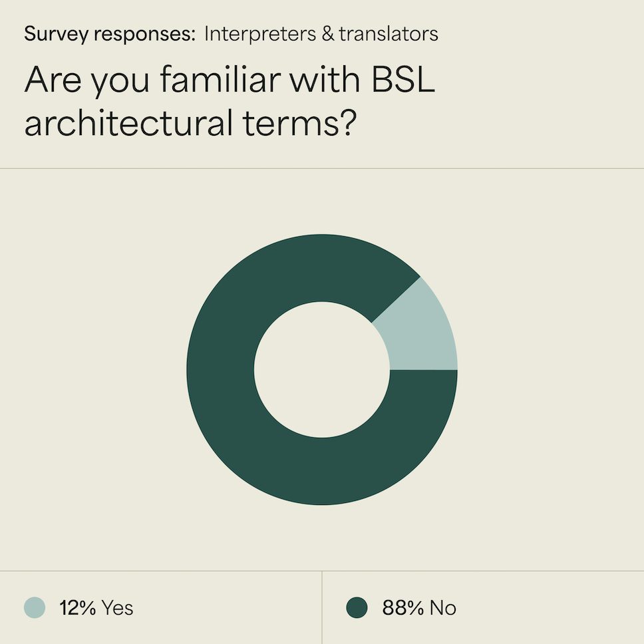Click the "12%" legend value

[78, 608]
